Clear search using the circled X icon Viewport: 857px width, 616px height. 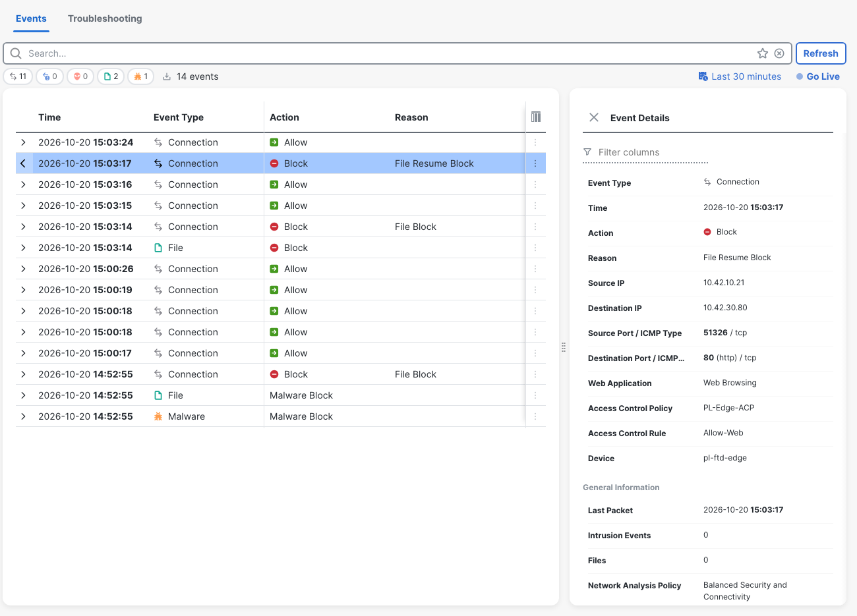[779, 53]
